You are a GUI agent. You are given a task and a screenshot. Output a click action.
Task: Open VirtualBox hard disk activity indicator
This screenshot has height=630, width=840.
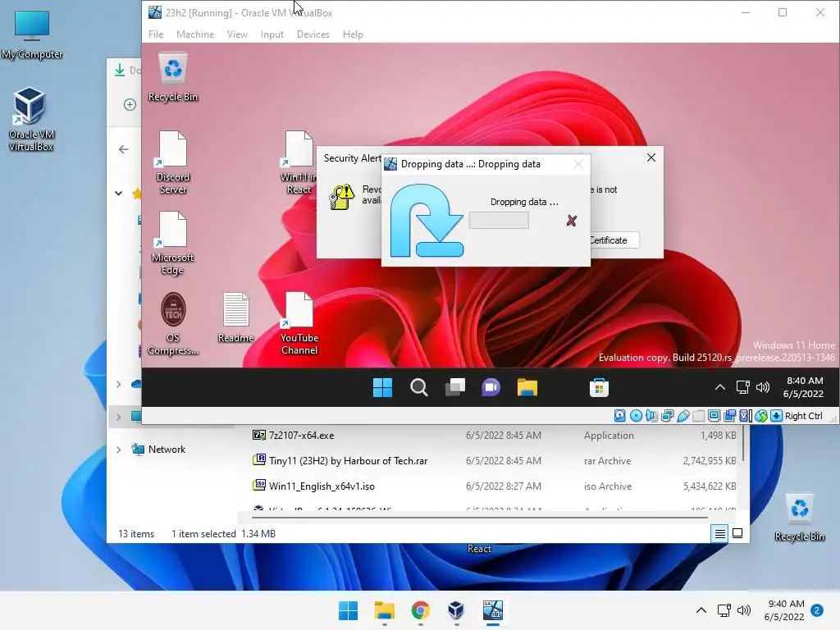[x=620, y=416]
